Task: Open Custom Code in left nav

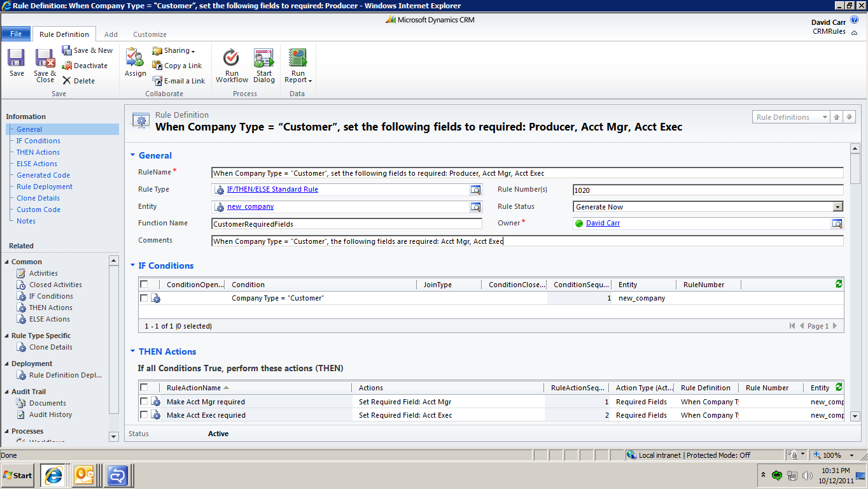Action: click(x=38, y=209)
